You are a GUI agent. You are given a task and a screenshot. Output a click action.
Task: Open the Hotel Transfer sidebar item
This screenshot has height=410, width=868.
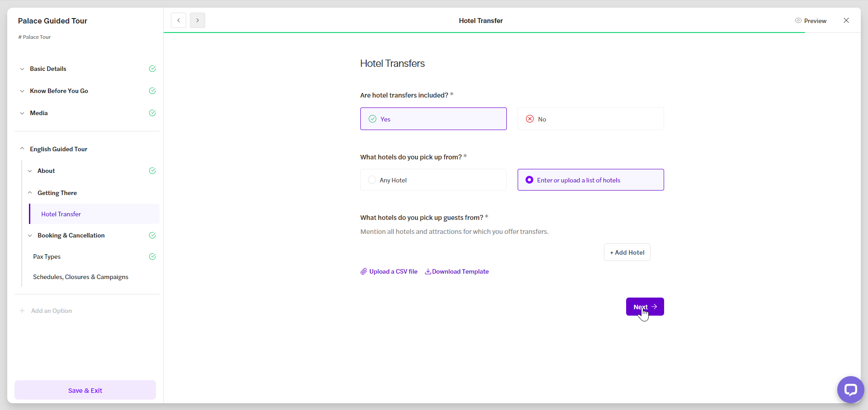[94, 214]
